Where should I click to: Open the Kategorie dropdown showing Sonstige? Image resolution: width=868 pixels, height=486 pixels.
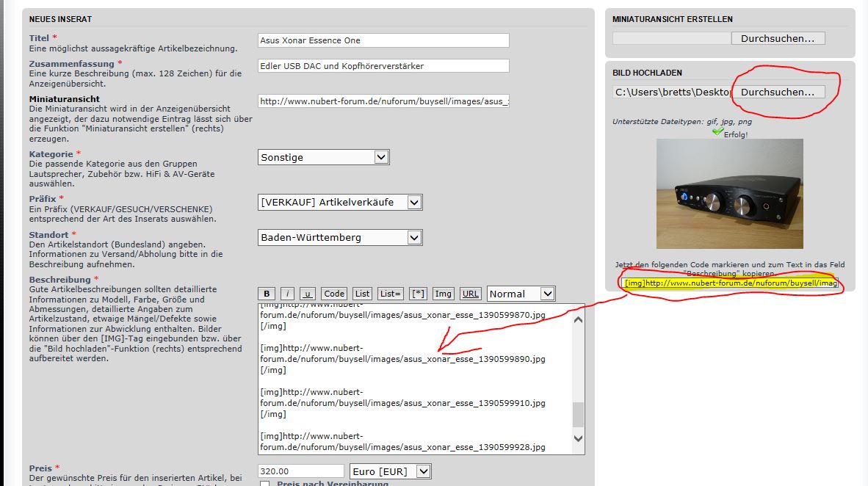pos(324,157)
